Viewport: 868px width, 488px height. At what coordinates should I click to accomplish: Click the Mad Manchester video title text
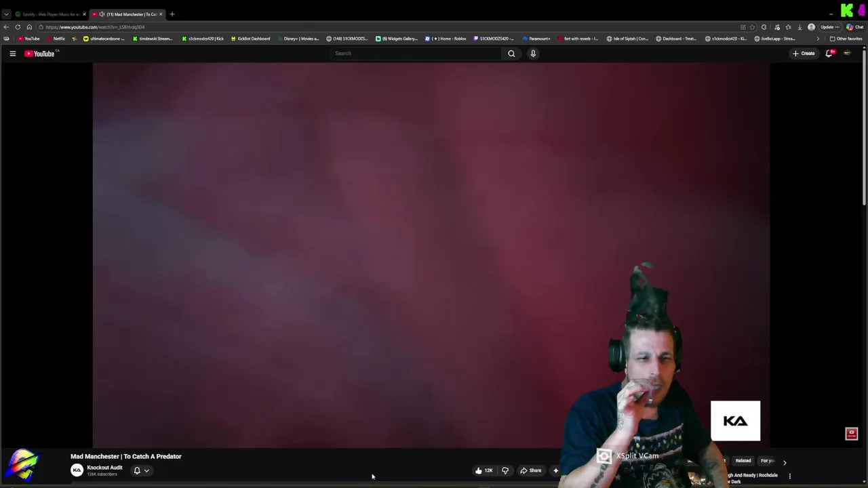point(126,457)
